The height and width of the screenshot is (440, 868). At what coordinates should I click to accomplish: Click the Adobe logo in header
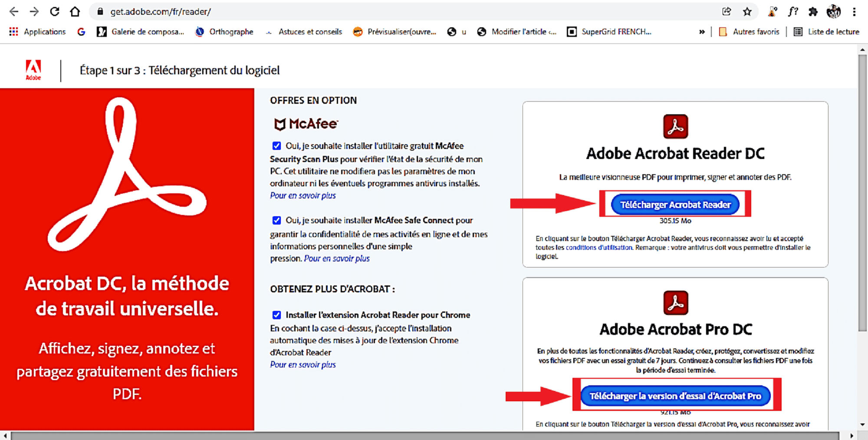pos(33,70)
